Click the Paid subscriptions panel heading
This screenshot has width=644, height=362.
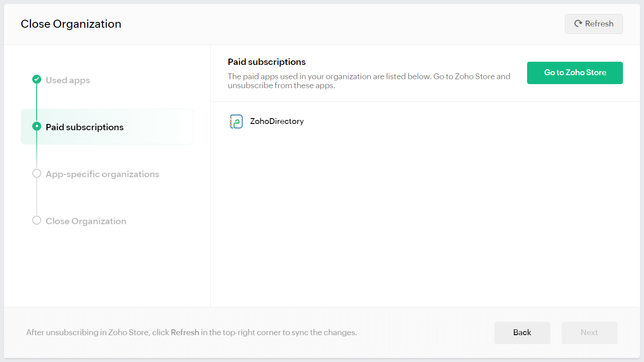[x=266, y=62]
